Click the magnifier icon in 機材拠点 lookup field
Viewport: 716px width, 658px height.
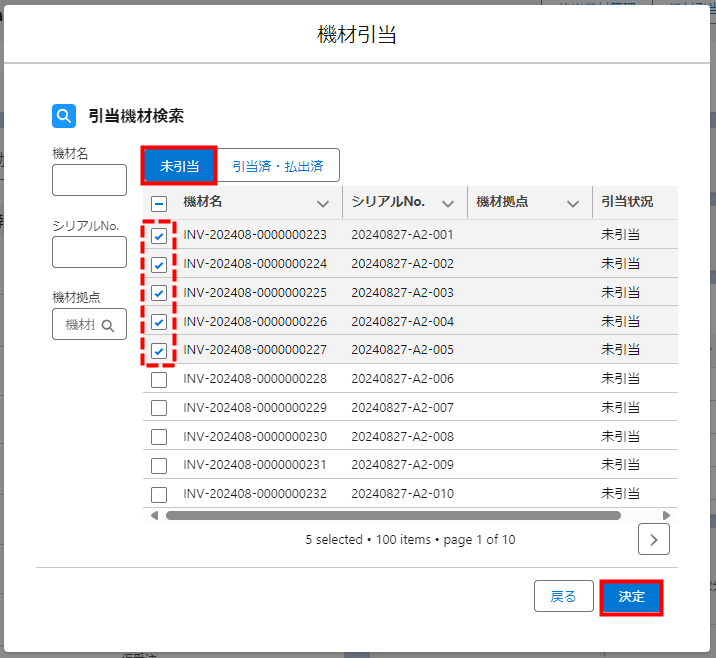[108, 325]
